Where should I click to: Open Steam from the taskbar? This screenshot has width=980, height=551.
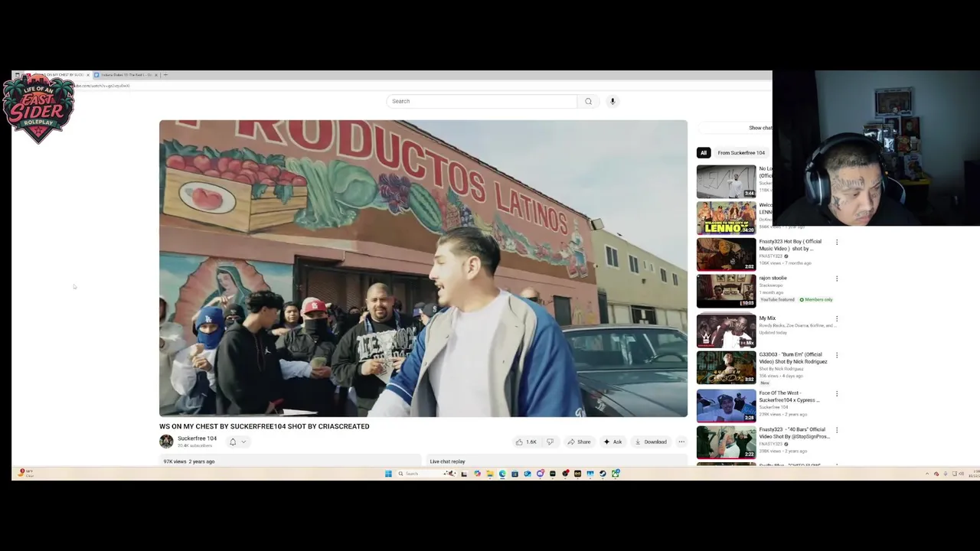[x=603, y=474]
